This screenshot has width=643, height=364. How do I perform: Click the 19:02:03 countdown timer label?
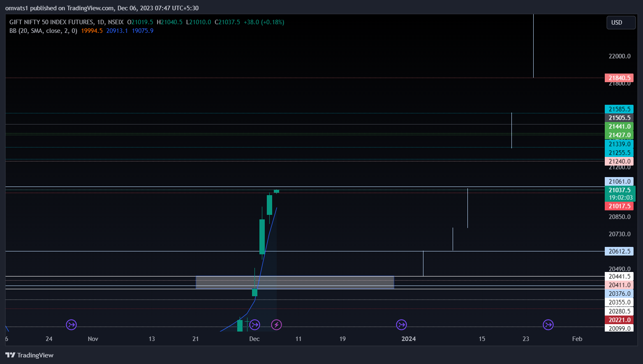[x=620, y=198]
